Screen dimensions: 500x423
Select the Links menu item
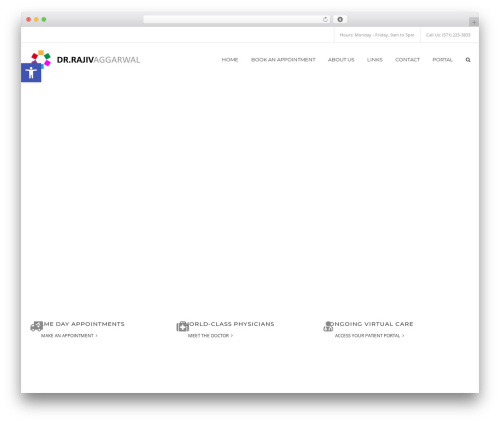pyautogui.click(x=375, y=60)
